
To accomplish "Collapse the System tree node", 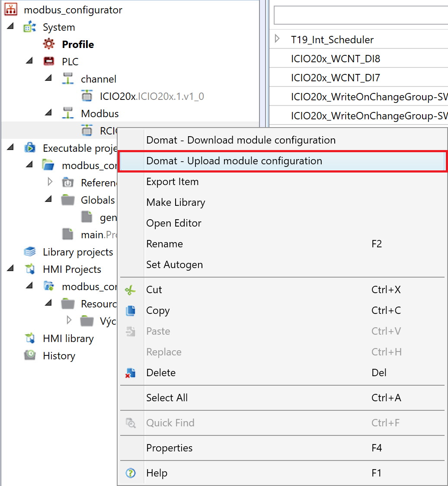I will click(10, 26).
